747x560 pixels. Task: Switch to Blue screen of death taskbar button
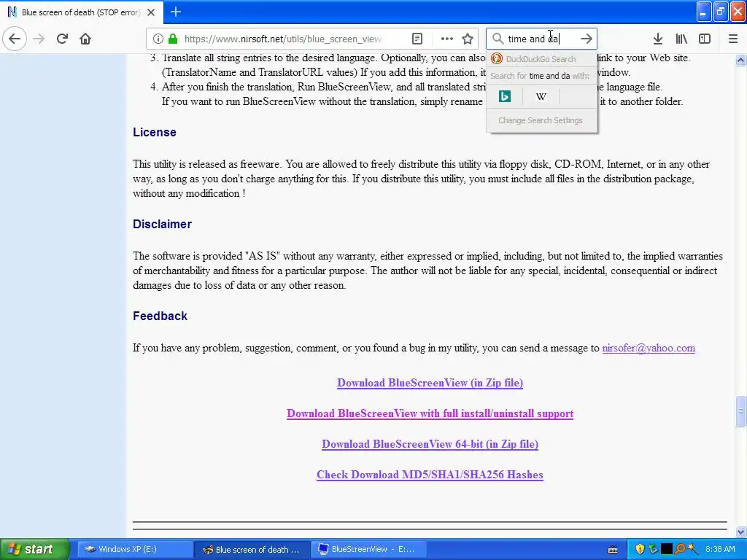coord(252,550)
